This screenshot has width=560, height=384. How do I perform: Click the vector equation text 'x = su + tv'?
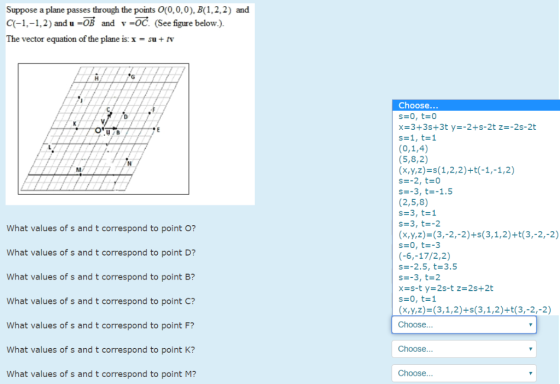click(152, 39)
